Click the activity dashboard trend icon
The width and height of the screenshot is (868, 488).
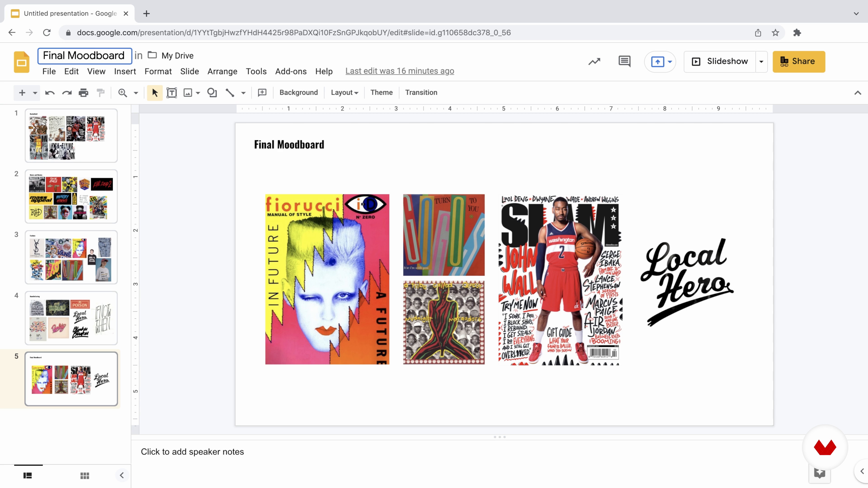coord(594,61)
